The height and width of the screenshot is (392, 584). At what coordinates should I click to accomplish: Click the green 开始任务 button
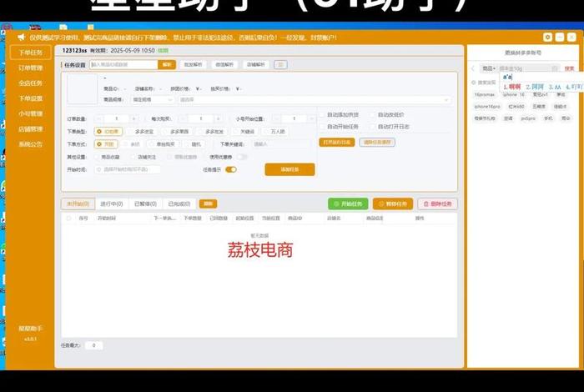coord(348,204)
